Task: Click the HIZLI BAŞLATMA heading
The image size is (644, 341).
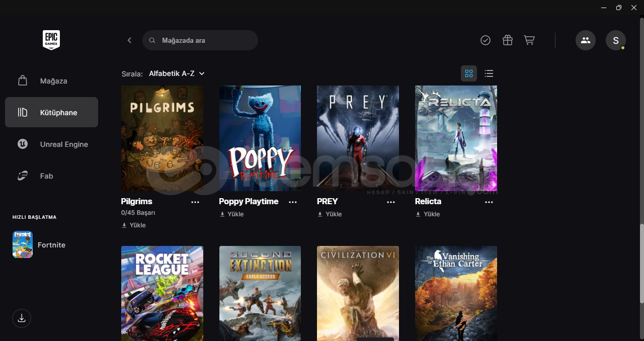Action: tap(35, 217)
